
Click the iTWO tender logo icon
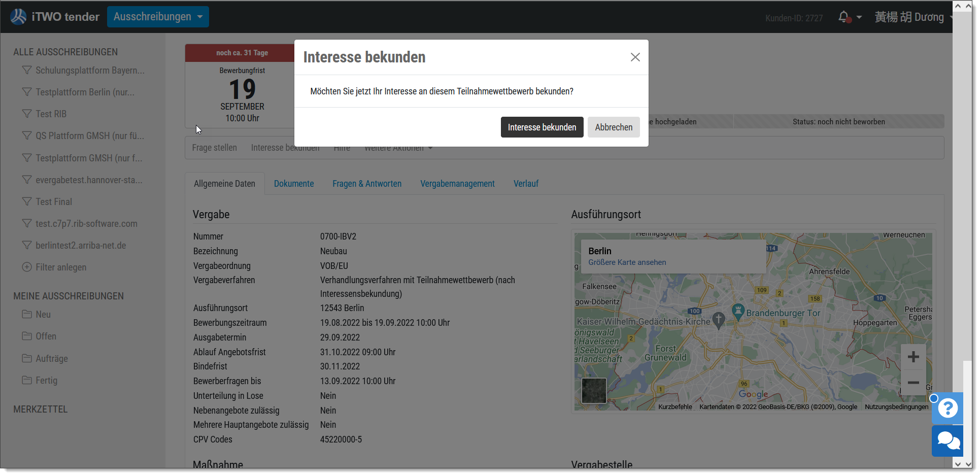click(x=19, y=17)
